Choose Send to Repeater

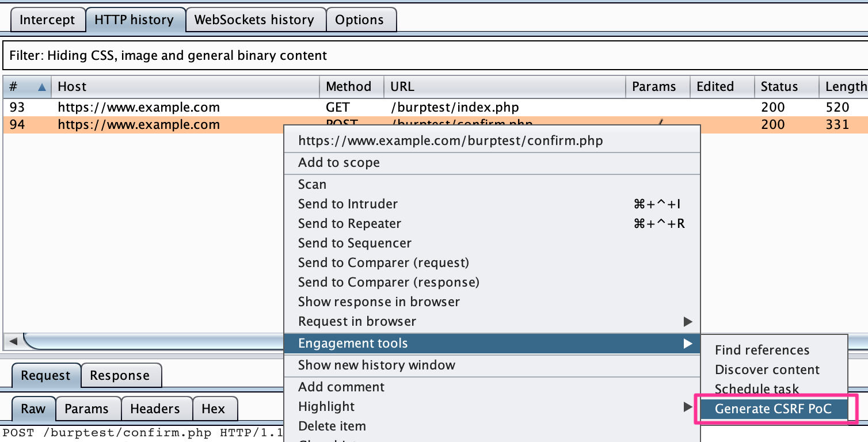349,224
